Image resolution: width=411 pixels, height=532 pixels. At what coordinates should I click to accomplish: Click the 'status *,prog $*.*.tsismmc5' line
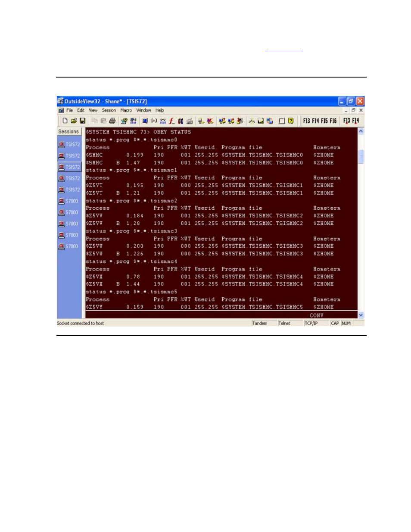coord(131,292)
